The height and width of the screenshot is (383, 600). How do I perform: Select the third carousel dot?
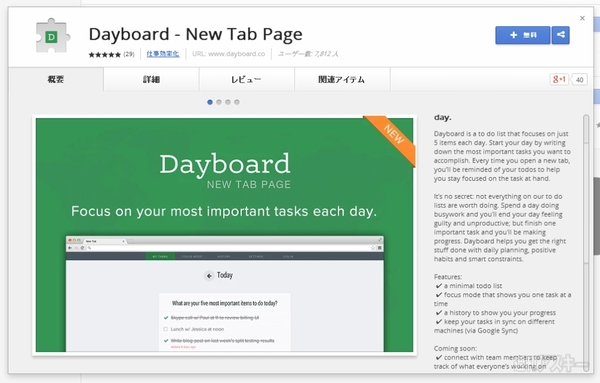[228, 102]
